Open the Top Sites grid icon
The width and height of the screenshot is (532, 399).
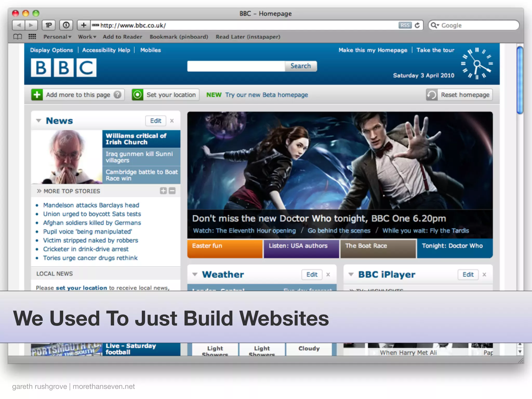tap(32, 37)
